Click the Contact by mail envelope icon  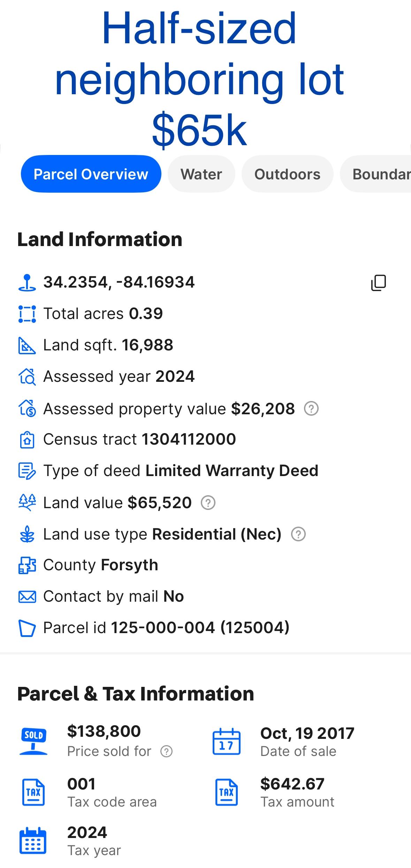click(x=27, y=597)
